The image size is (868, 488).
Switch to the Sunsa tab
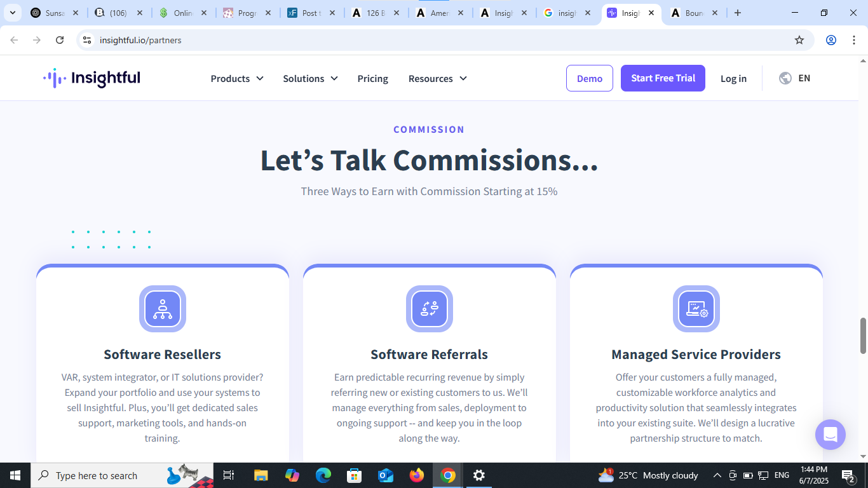pyautogui.click(x=55, y=13)
